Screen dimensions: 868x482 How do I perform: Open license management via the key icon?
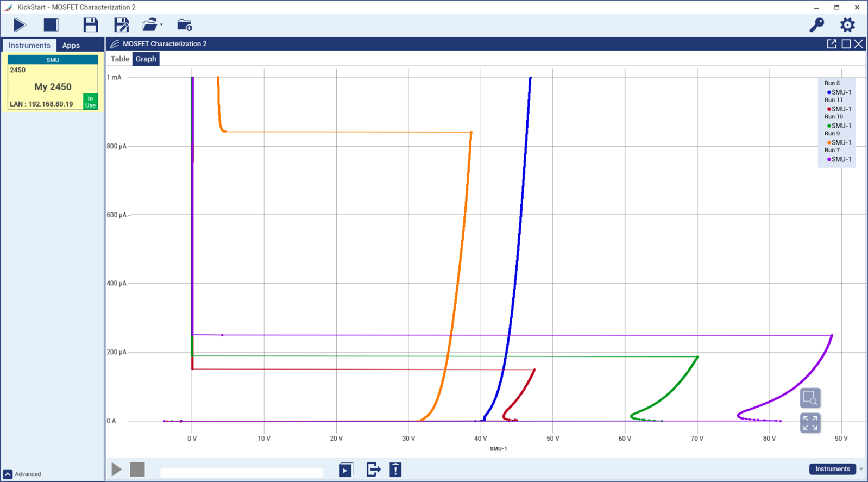(x=816, y=25)
